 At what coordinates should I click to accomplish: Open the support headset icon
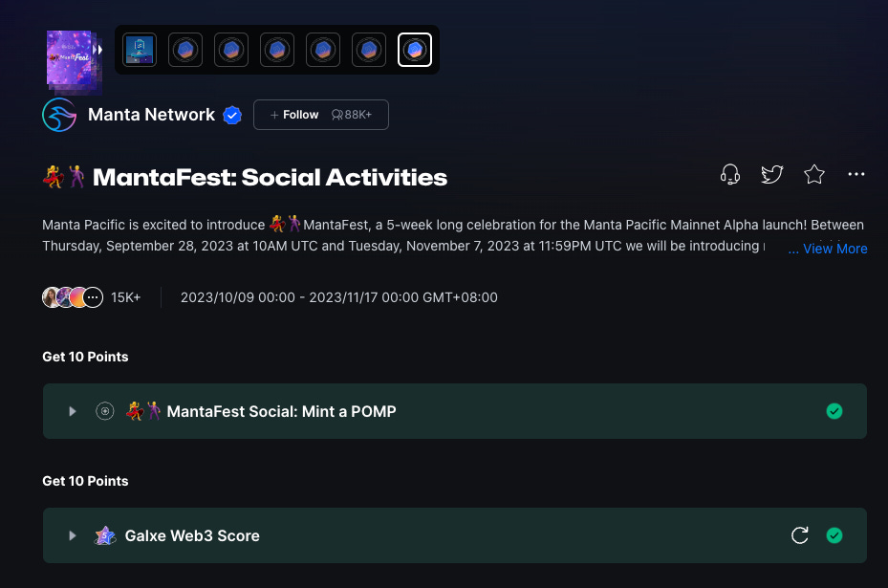tap(730, 174)
